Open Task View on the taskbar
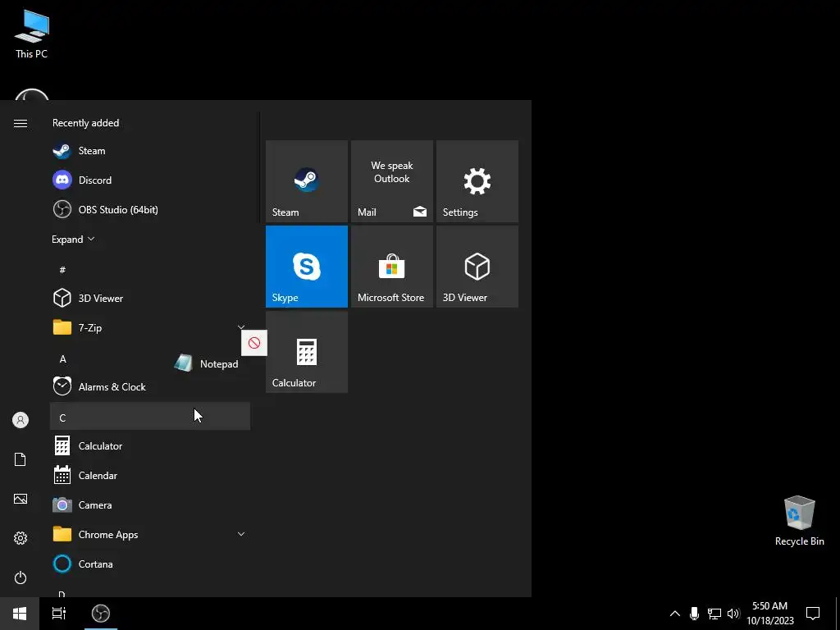The height and width of the screenshot is (630, 840). pyautogui.click(x=59, y=614)
